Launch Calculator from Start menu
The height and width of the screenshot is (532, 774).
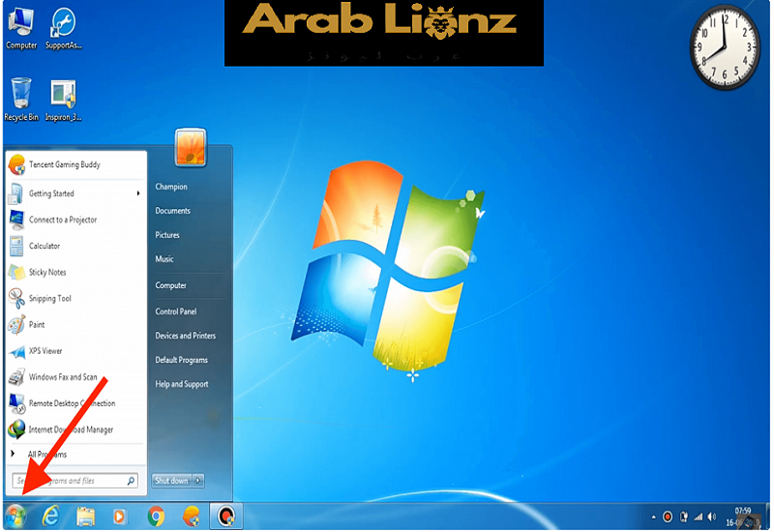tap(76, 246)
